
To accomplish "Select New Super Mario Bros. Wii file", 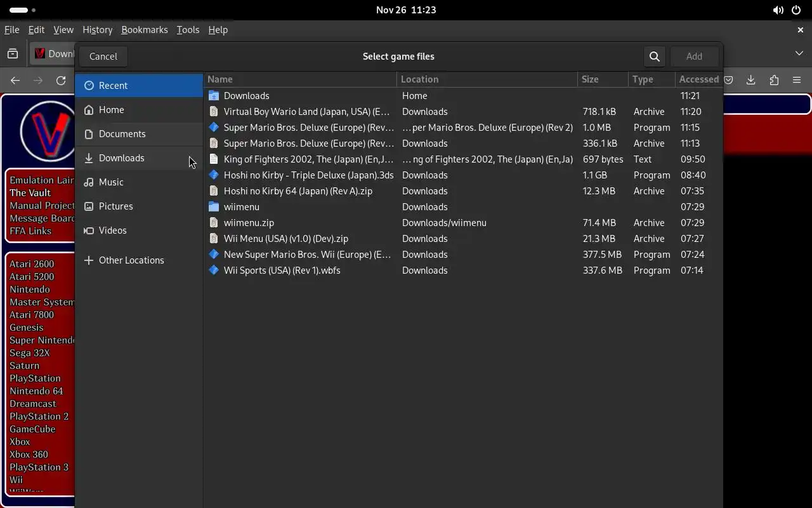I will [463, 255].
